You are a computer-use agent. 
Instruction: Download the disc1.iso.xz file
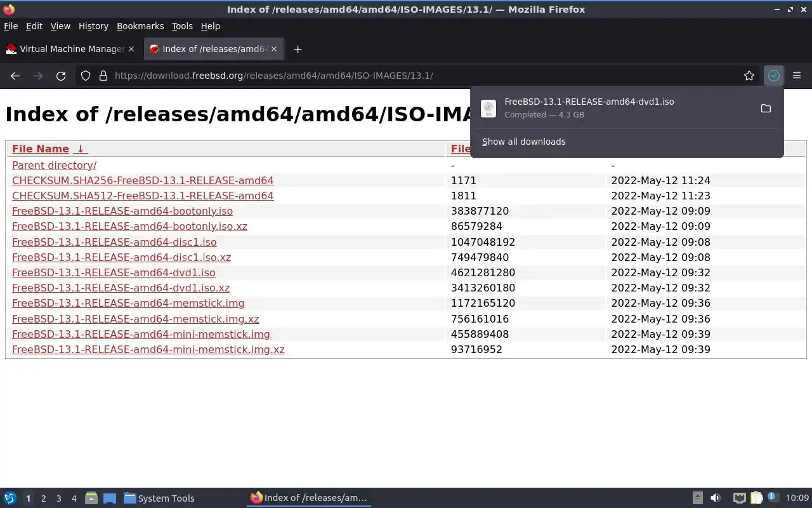(121, 257)
